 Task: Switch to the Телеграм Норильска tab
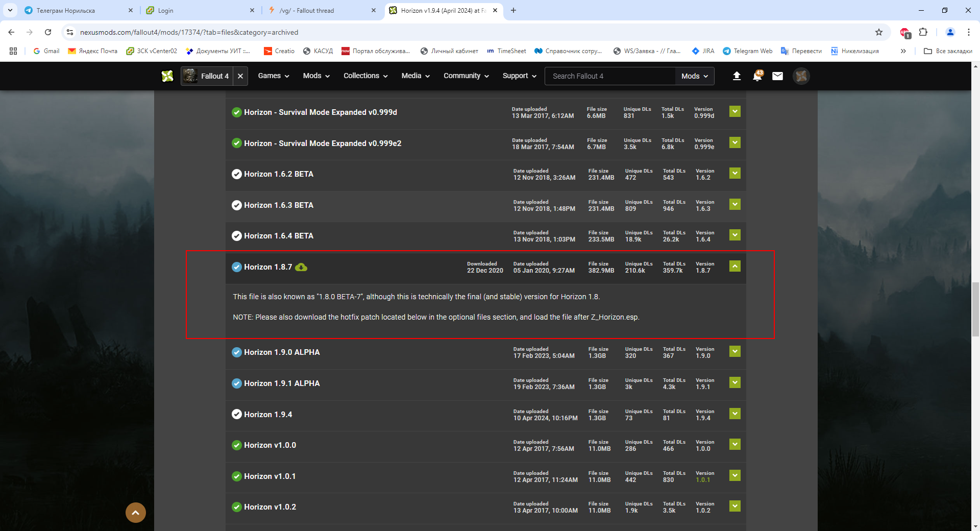point(78,10)
